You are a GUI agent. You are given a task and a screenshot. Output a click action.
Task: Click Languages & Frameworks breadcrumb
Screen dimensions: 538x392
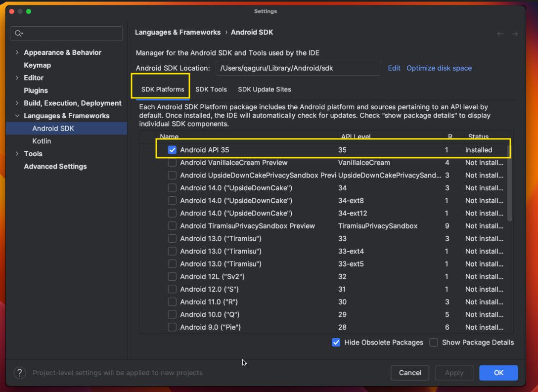178,32
